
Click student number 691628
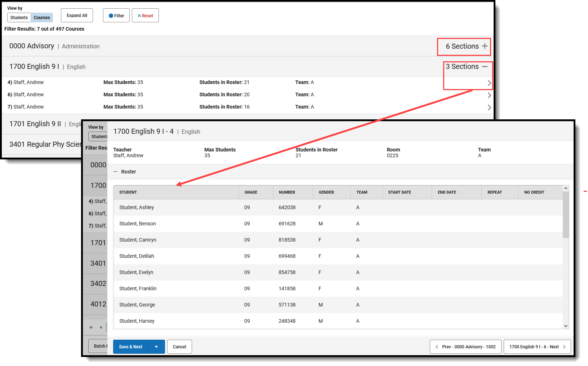287,224
